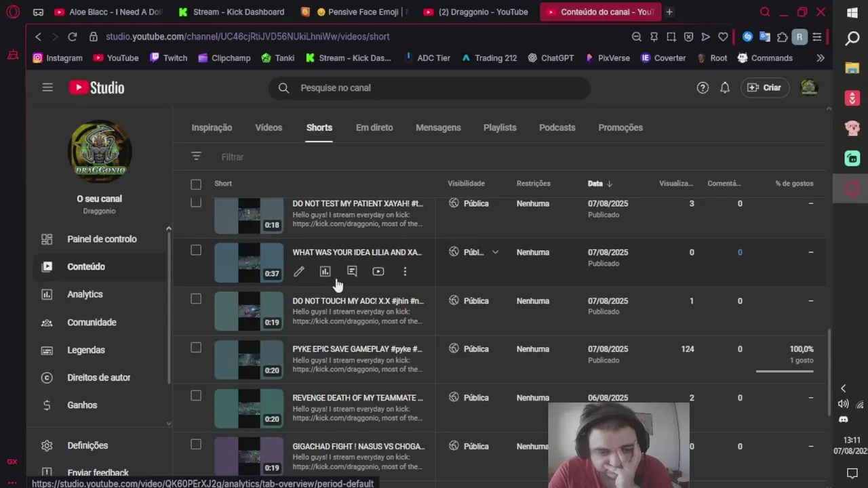Open the Instagram bookmark
Image resolution: width=868 pixels, height=488 pixels.
[58, 58]
